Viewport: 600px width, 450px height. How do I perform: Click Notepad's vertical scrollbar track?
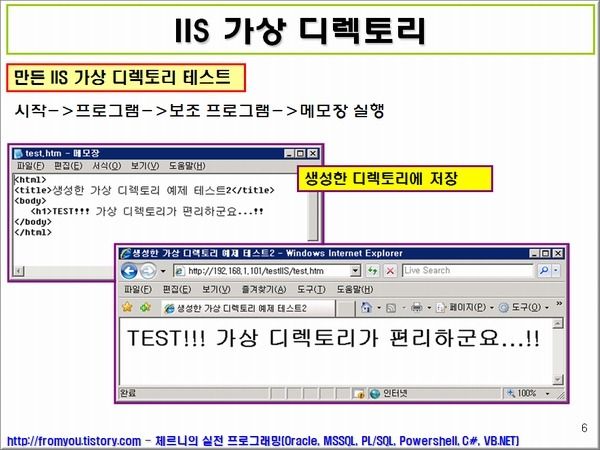313,215
